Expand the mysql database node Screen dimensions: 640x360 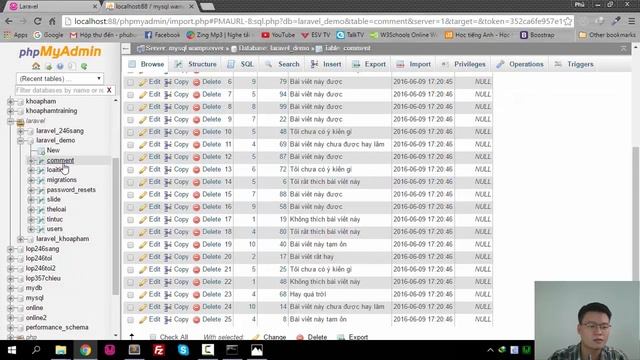click(11, 298)
